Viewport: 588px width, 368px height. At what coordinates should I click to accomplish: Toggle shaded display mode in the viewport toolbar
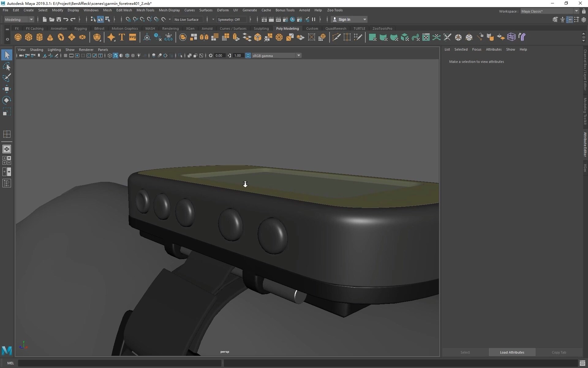[115, 56]
